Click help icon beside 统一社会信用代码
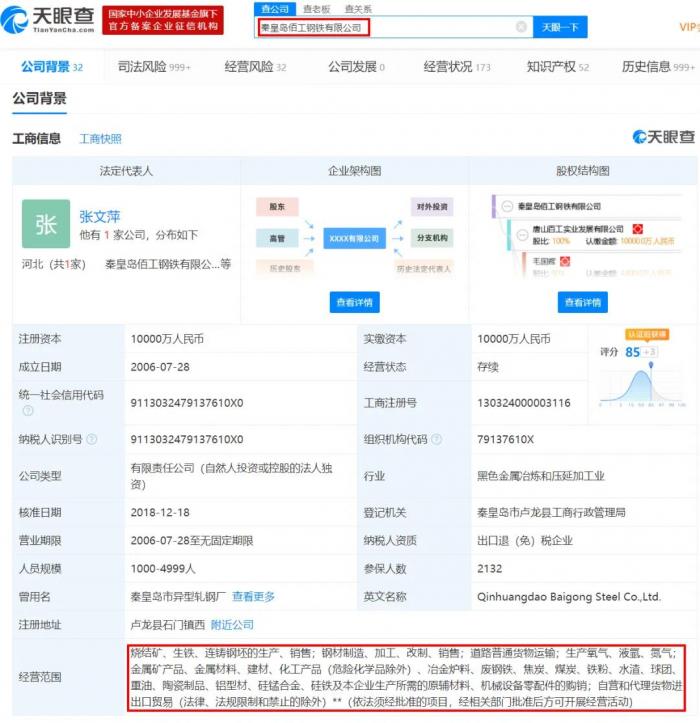Viewport: 700px width, 723px height. click(28, 410)
